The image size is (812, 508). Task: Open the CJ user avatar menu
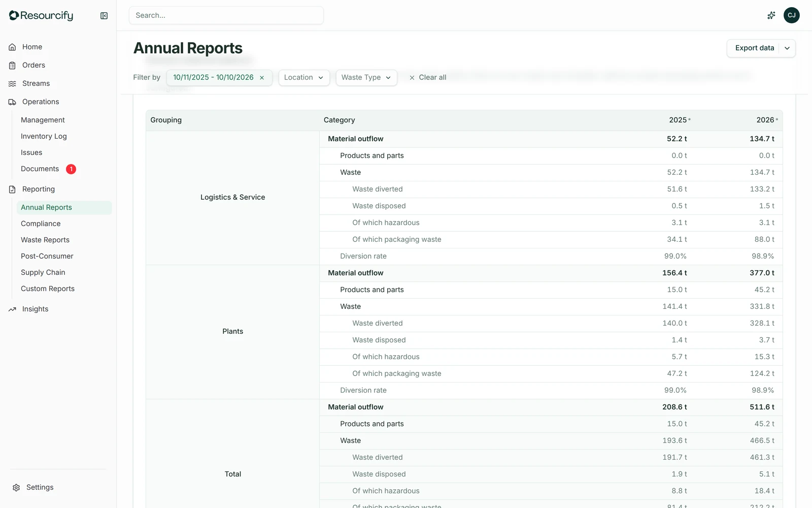coord(791,15)
